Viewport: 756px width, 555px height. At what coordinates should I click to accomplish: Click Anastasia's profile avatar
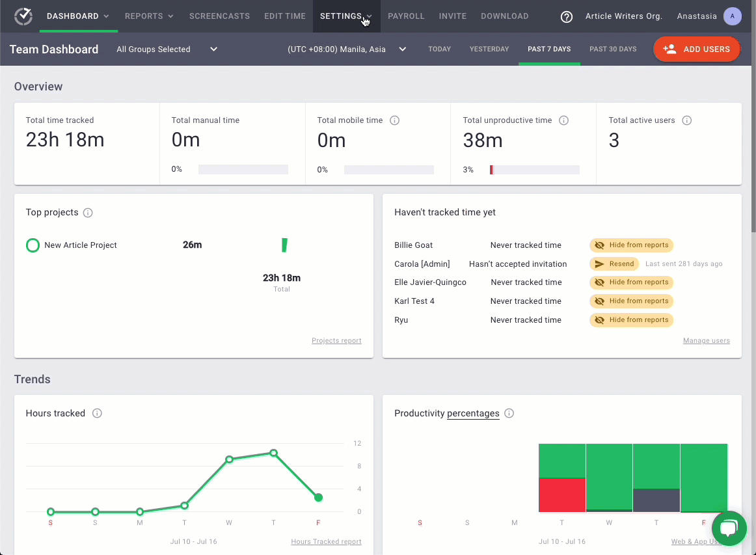point(732,16)
